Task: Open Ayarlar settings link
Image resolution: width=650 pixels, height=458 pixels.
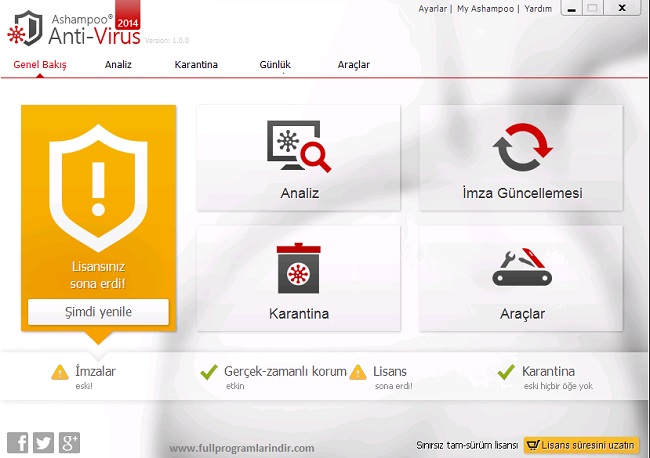Action: click(432, 9)
